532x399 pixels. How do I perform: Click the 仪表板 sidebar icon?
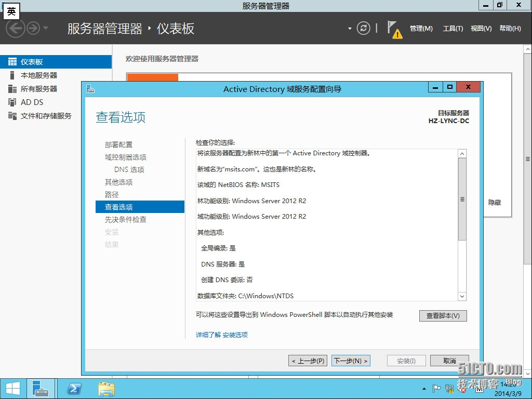tap(12, 62)
